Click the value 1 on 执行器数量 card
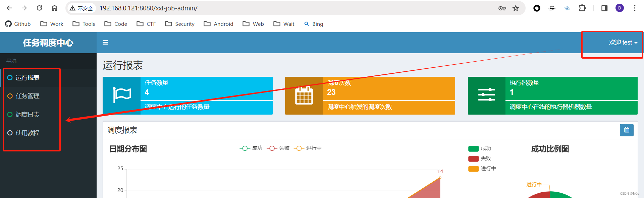Viewport: 644px width, 198px height. 512,92
